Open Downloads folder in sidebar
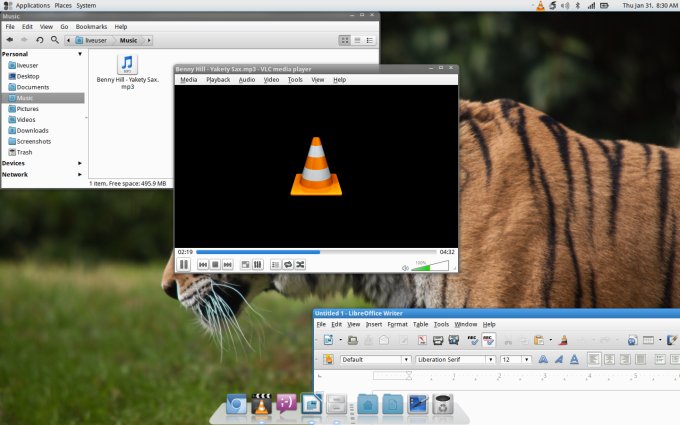Viewport: 680px width, 425px height. [32, 130]
